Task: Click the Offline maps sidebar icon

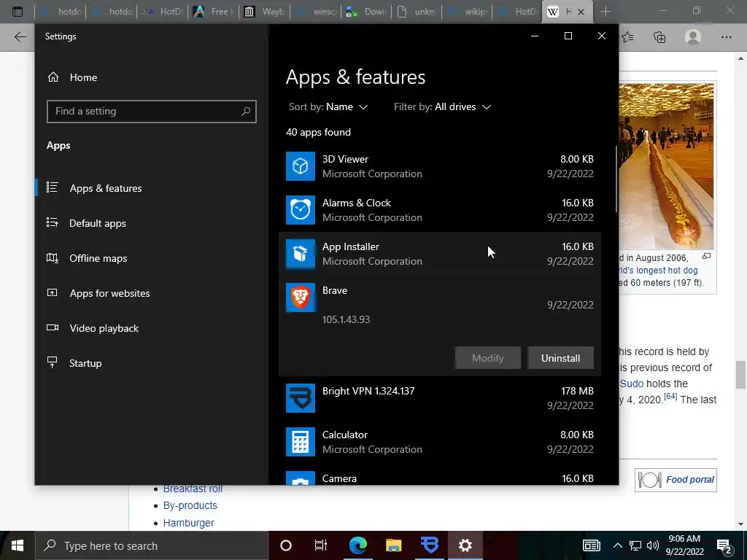Action: [x=53, y=258]
